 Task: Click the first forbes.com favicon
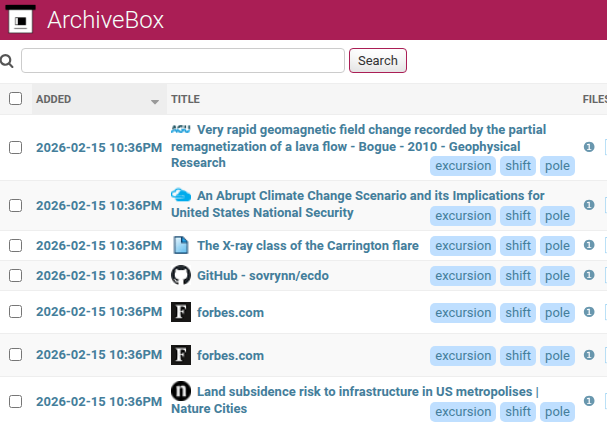coord(180,312)
